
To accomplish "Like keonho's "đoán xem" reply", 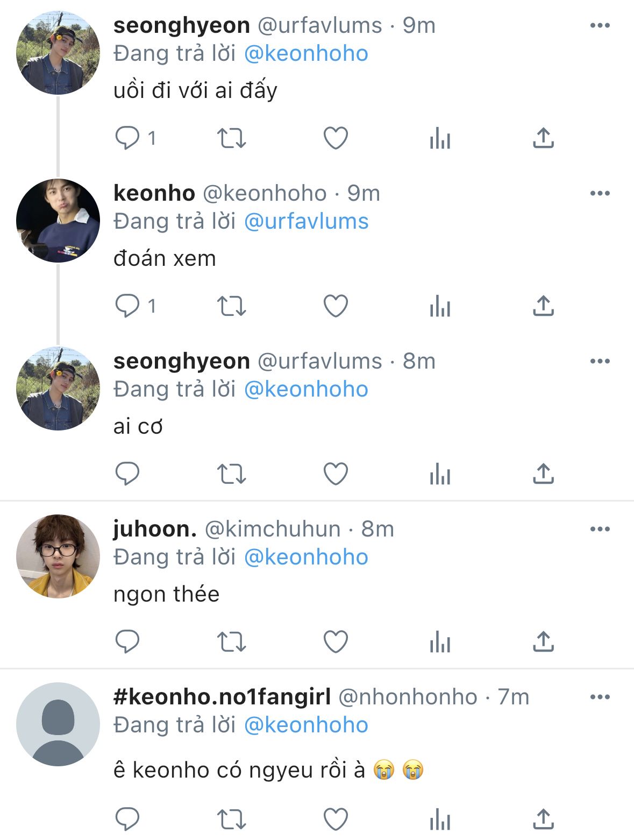I will (x=336, y=306).
